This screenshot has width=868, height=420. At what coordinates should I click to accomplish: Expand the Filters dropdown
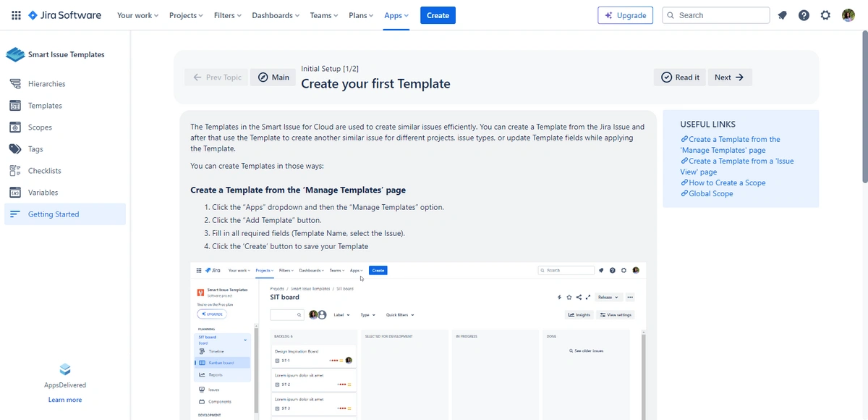tap(227, 15)
